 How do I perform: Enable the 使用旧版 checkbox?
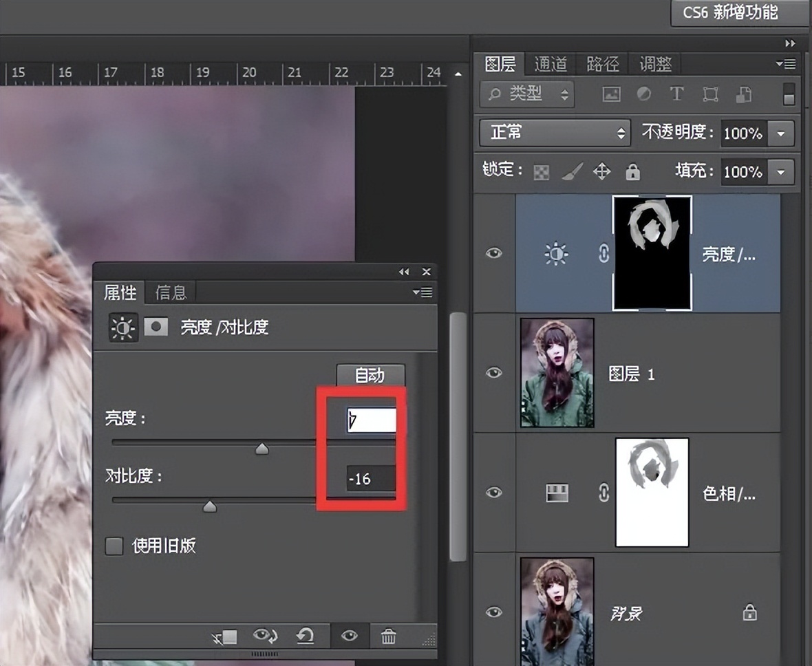[x=114, y=546]
